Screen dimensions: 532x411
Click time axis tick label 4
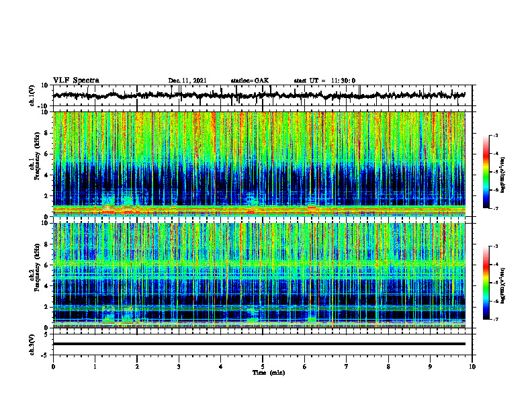(221, 367)
